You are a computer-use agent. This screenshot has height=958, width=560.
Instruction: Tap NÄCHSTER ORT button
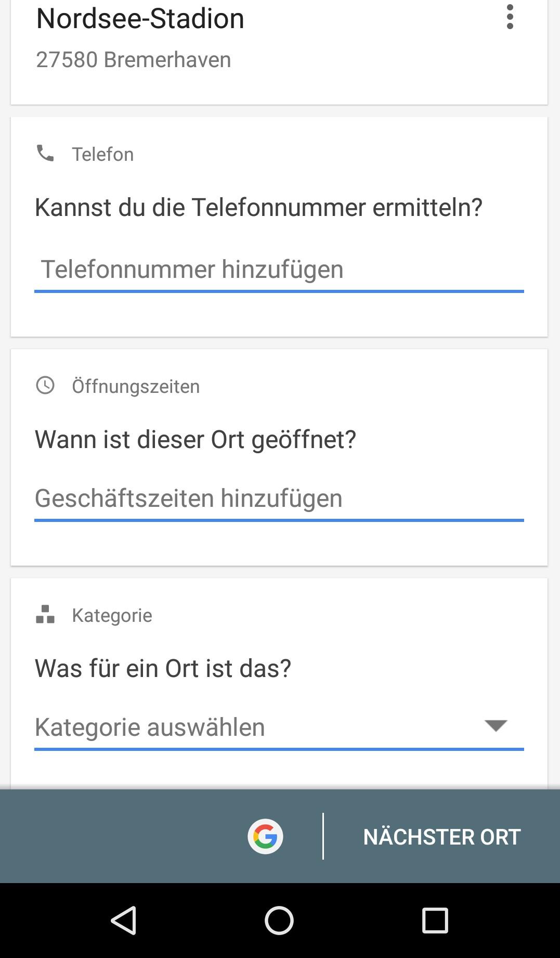pyautogui.click(x=441, y=837)
